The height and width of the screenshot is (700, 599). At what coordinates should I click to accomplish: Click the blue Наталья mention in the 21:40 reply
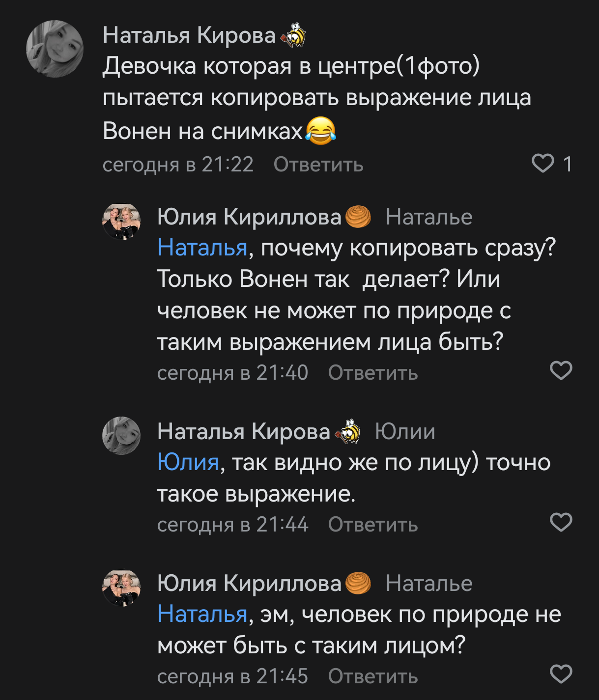coord(202,248)
